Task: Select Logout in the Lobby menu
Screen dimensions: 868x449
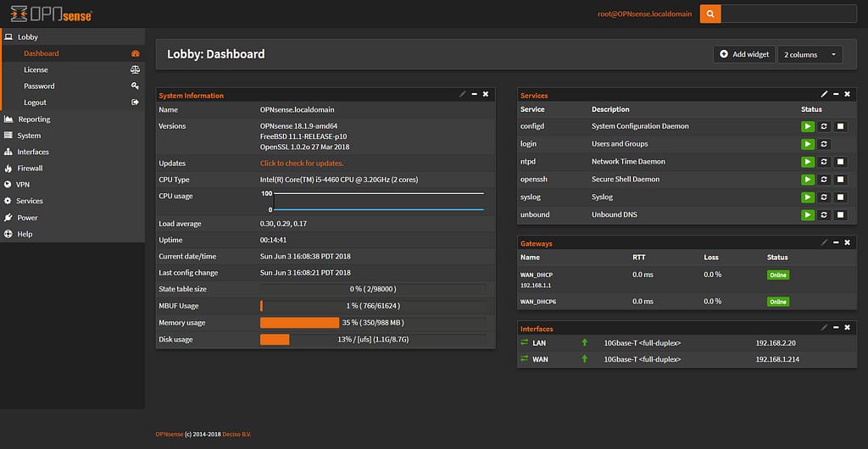Action: (x=35, y=103)
